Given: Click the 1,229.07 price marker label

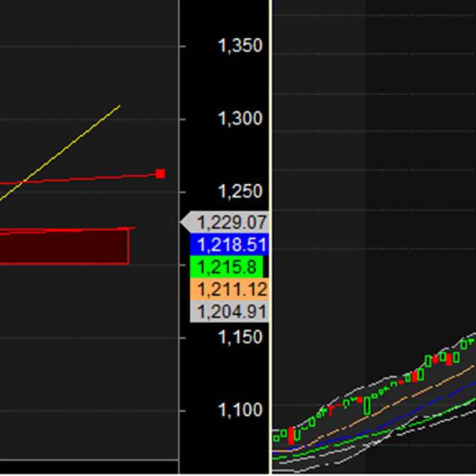Looking at the screenshot, I should [x=225, y=222].
